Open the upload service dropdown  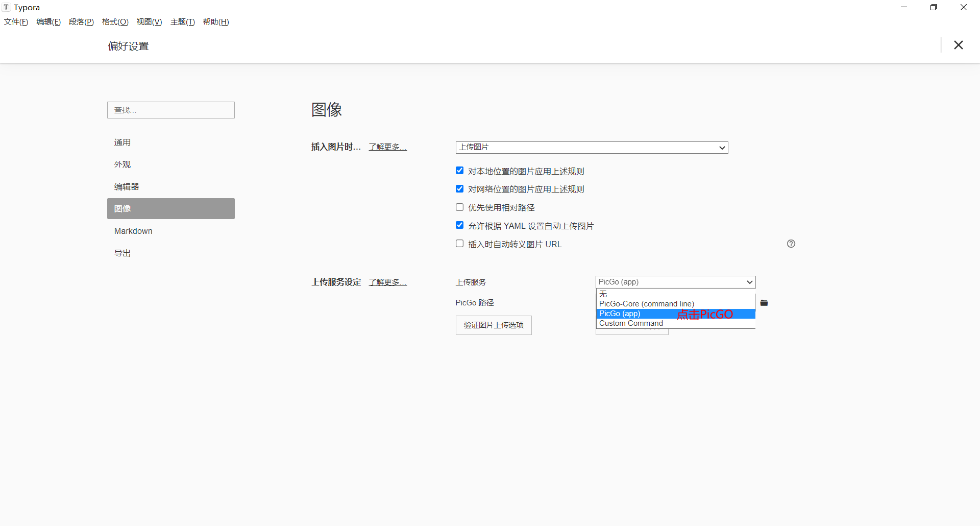tap(675, 282)
